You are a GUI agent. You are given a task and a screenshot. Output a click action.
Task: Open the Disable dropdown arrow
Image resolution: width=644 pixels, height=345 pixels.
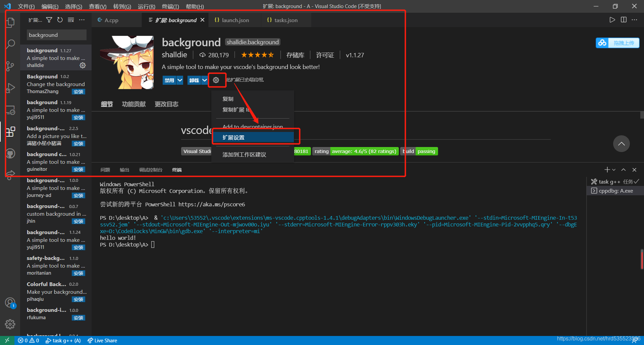pos(180,80)
